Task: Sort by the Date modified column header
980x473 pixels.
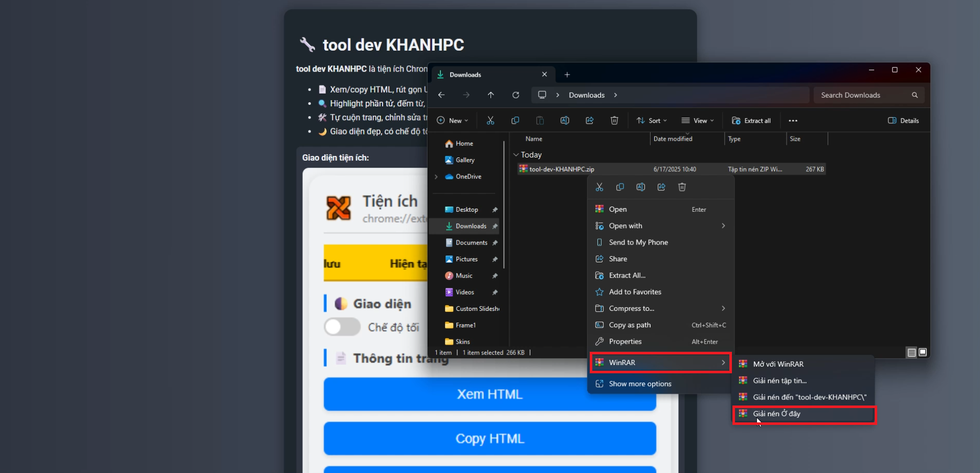Action: pyautogui.click(x=687, y=139)
